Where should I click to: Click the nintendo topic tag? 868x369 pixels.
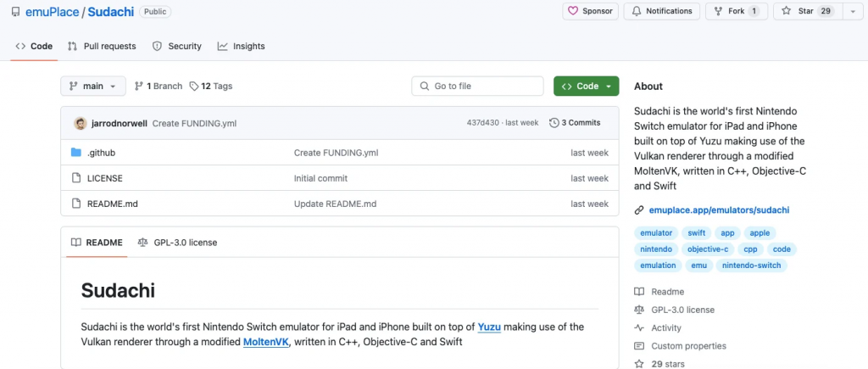coord(656,249)
